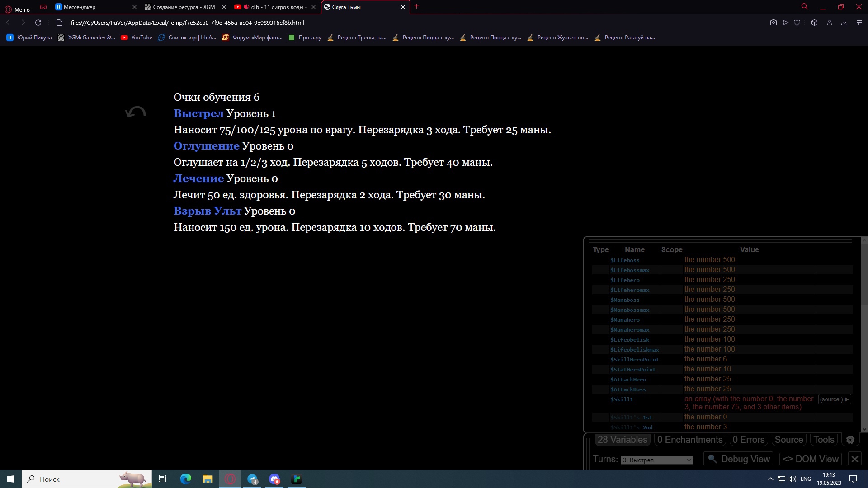Open the debug panel settings gear

[850, 440]
